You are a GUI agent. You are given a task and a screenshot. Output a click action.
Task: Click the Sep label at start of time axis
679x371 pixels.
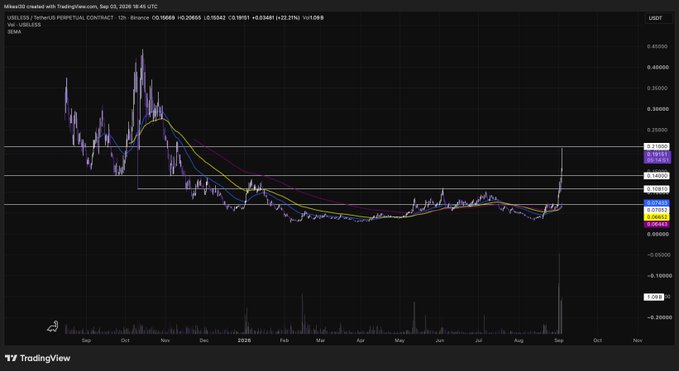click(x=86, y=341)
